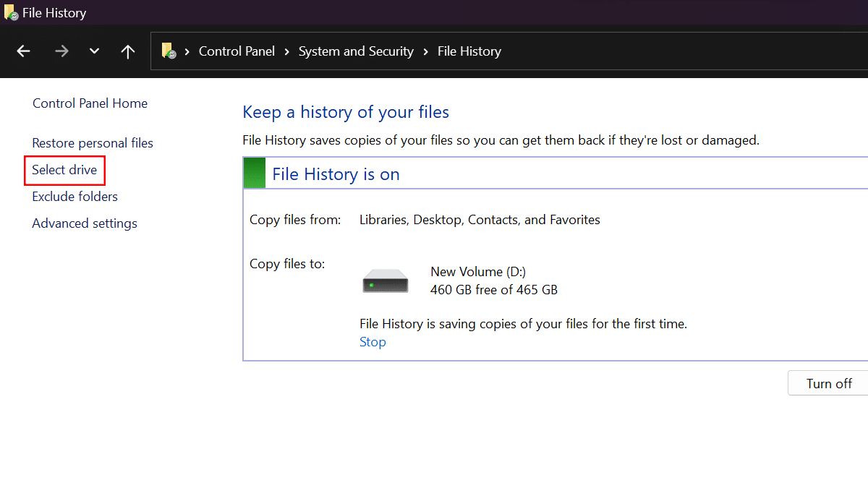The width and height of the screenshot is (868, 488).
Task: Open the recent locations dropdown chevron
Action: tap(94, 51)
